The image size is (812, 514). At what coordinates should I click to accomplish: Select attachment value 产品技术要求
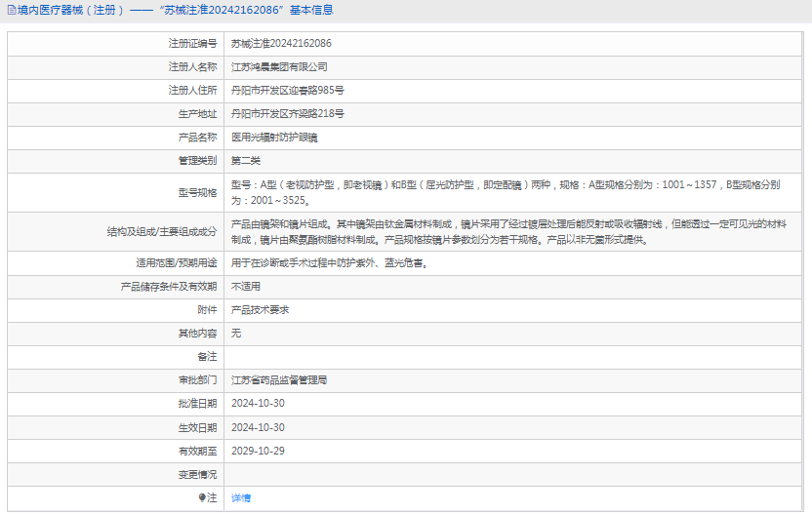260,309
